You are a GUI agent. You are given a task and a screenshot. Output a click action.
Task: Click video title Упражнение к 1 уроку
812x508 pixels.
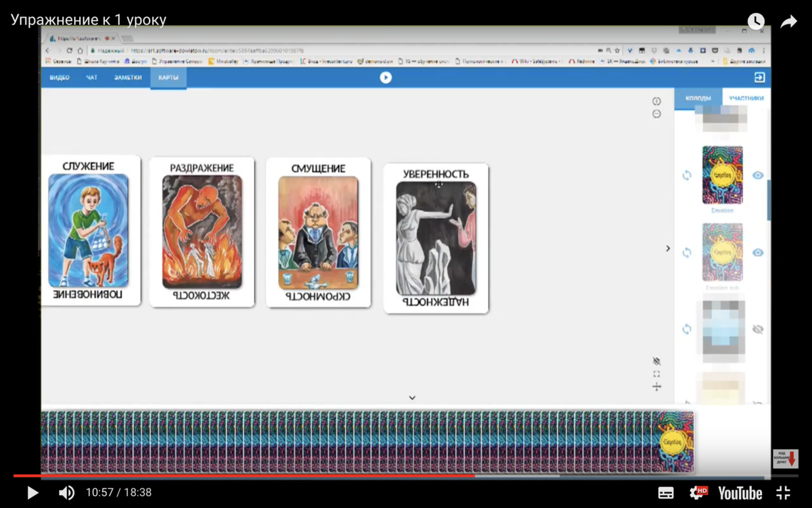89,20
